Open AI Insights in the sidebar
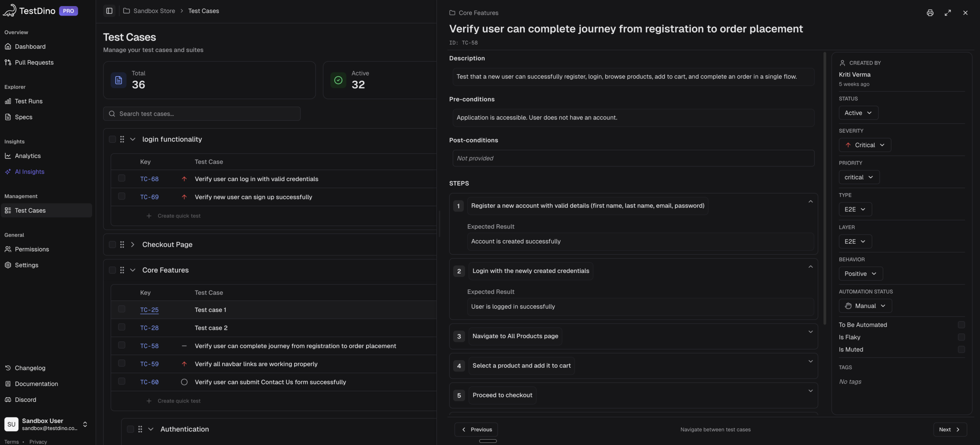The image size is (980, 445). [x=29, y=172]
